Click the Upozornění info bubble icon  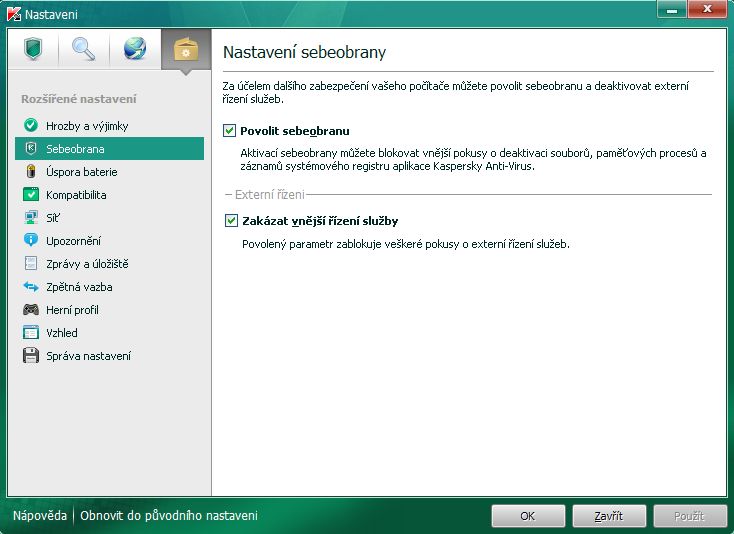(31, 240)
